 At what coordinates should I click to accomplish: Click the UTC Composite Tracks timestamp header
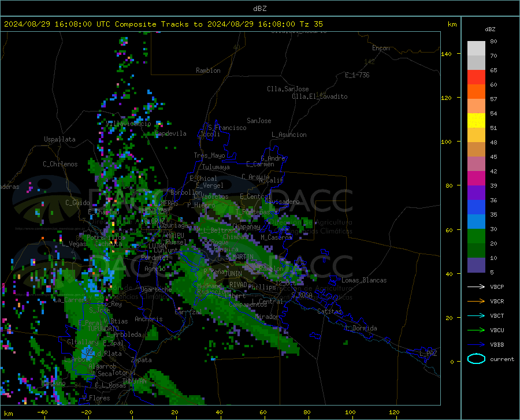click(x=164, y=24)
